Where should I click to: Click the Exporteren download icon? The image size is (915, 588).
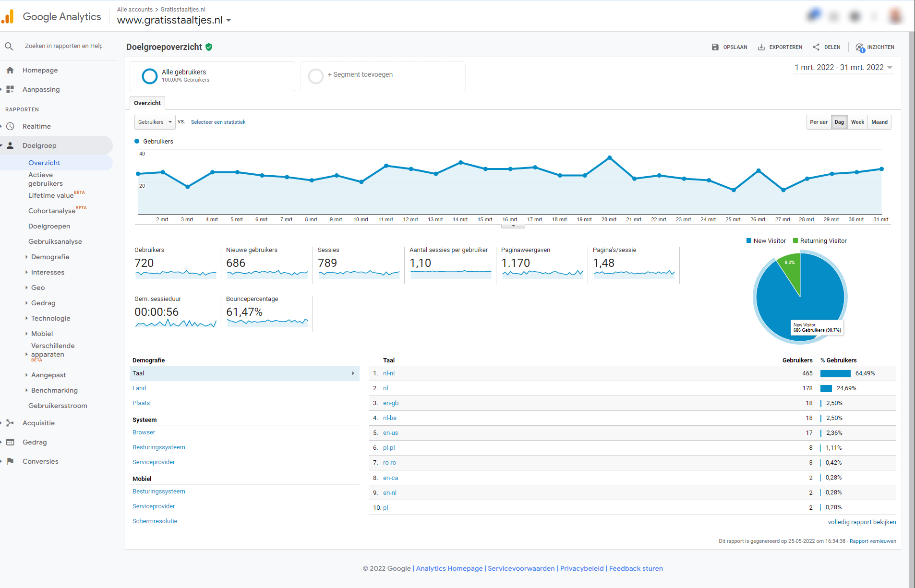tap(761, 47)
